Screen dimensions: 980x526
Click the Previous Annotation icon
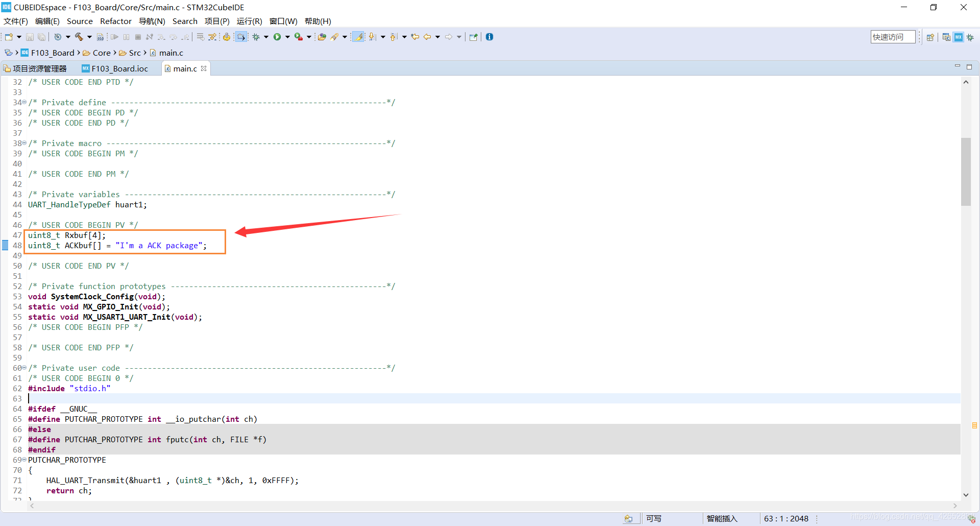[x=394, y=37]
